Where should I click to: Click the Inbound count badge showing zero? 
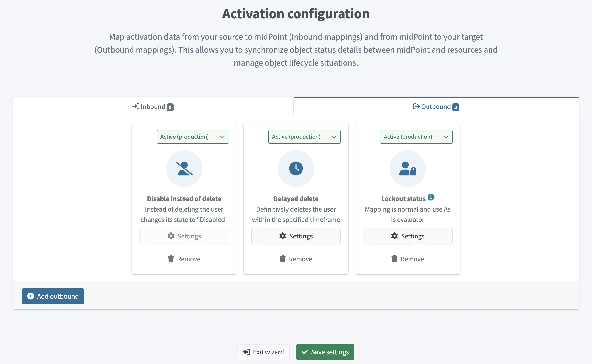(170, 107)
